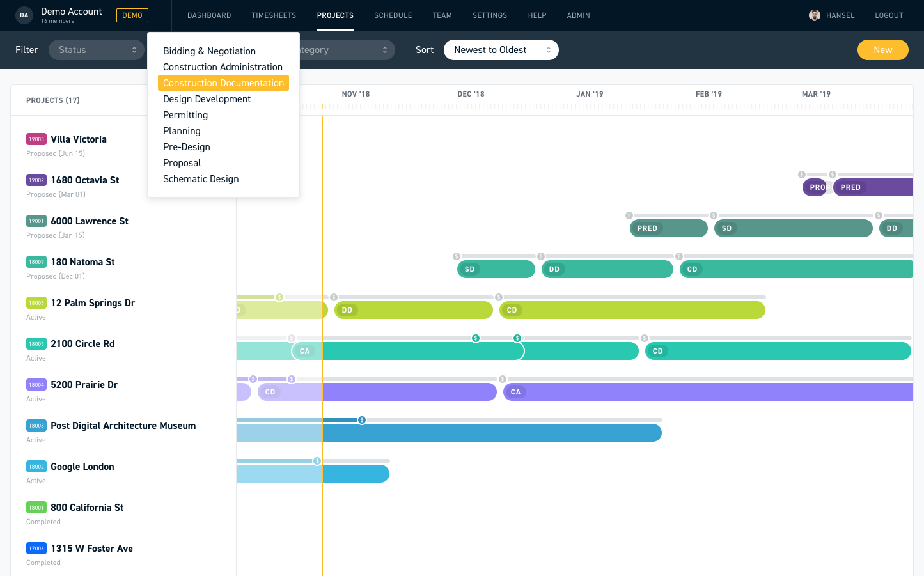The height and width of the screenshot is (576, 924).
Task: Click the 18006 project number badge
Action: (36, 303)
